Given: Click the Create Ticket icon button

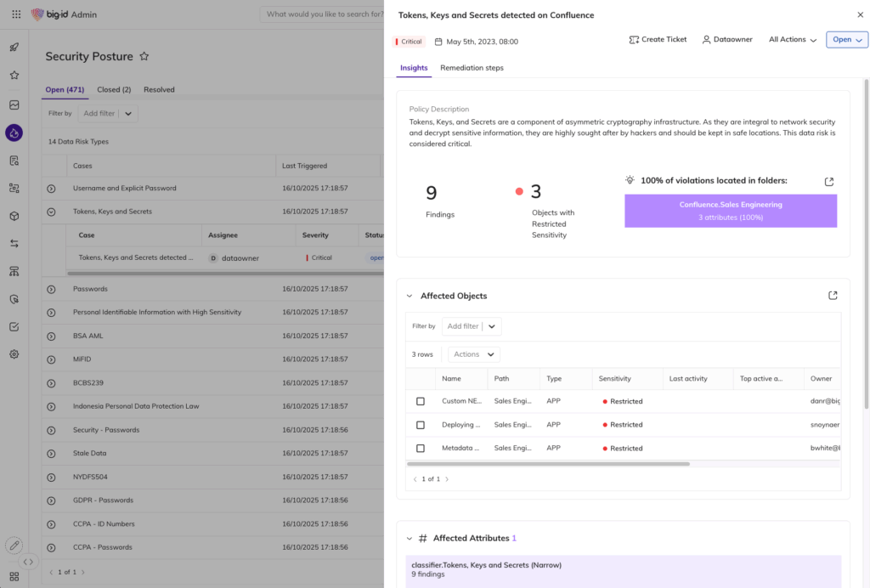Looking at the screenshot, I should click(634, 40).
